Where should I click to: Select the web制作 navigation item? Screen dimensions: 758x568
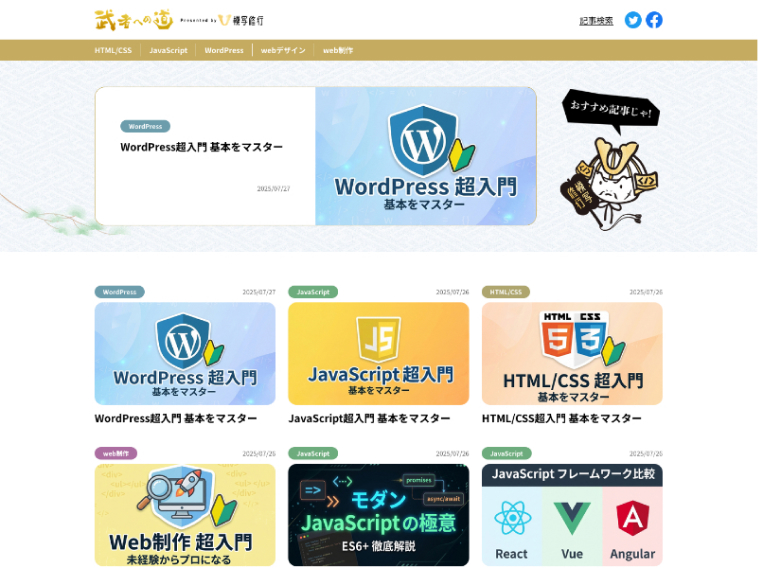click(338, 50)
